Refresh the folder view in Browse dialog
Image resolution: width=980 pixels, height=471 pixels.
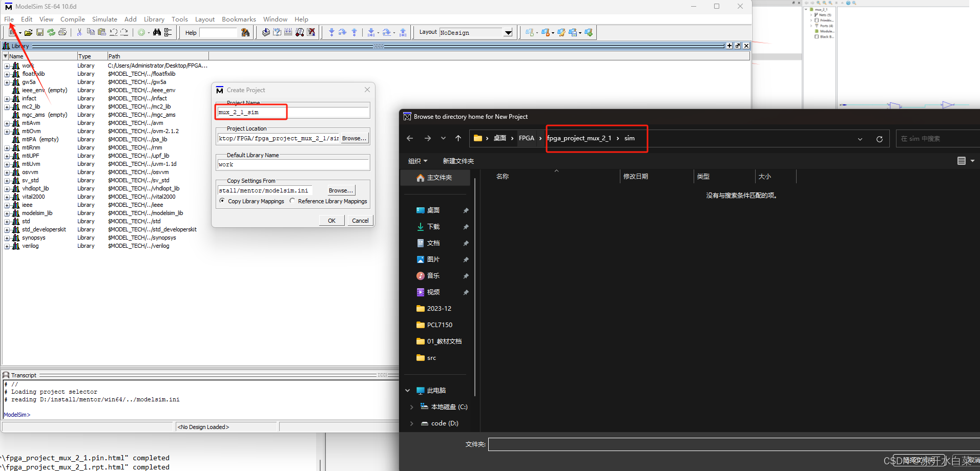coord(880,139)
